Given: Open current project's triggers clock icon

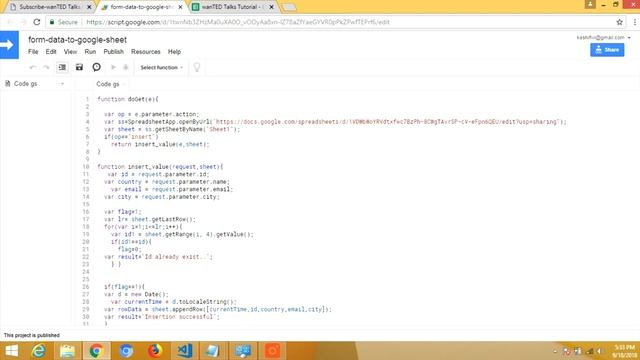Looking at the screenshot, I should (96, 67).
